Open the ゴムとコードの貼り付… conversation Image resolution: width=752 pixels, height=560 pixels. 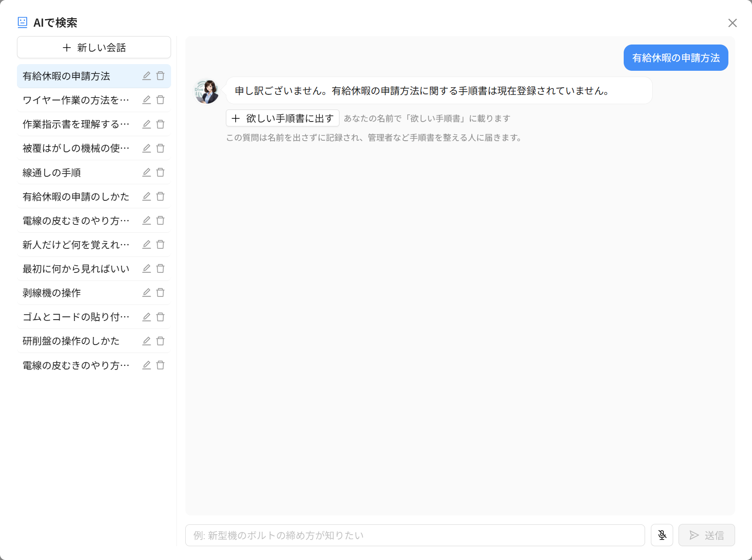pyautogui.click(x=94, y=317)
